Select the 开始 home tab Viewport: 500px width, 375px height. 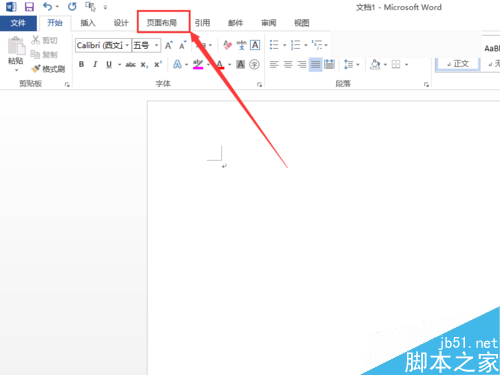(x=55, y=23)
